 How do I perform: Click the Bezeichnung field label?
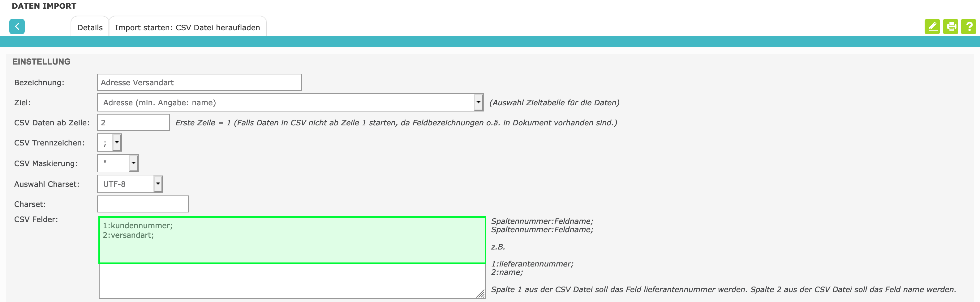pyautogui.click(x=39, y=83)
